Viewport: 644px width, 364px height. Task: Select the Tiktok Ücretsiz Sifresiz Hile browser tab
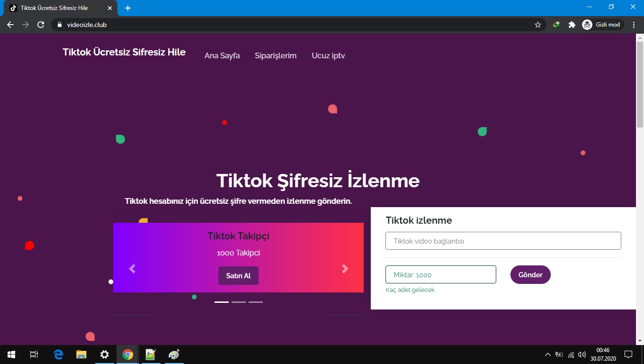[60, 8]
